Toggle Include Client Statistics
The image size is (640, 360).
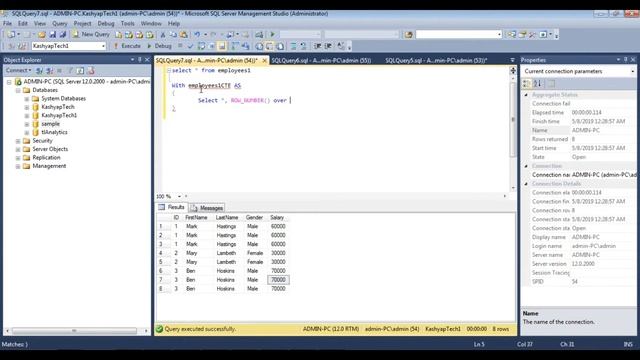click(x=246, y=46)
